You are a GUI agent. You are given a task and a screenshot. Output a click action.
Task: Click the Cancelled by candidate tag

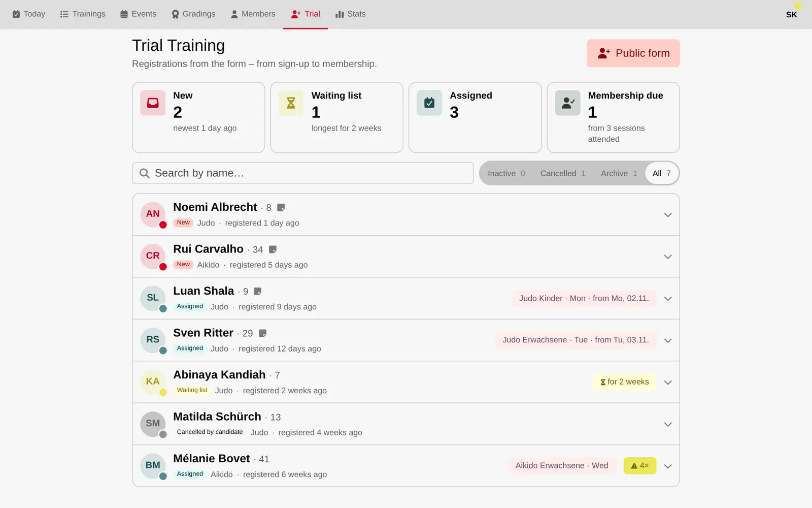(210, 432)
